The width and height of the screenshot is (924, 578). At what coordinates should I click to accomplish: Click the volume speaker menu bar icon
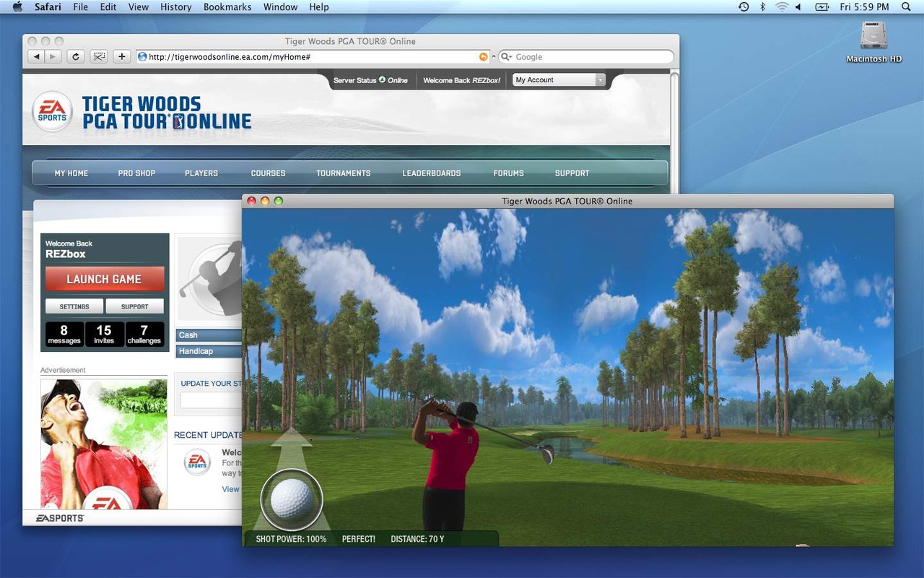(x=798, y=7)
